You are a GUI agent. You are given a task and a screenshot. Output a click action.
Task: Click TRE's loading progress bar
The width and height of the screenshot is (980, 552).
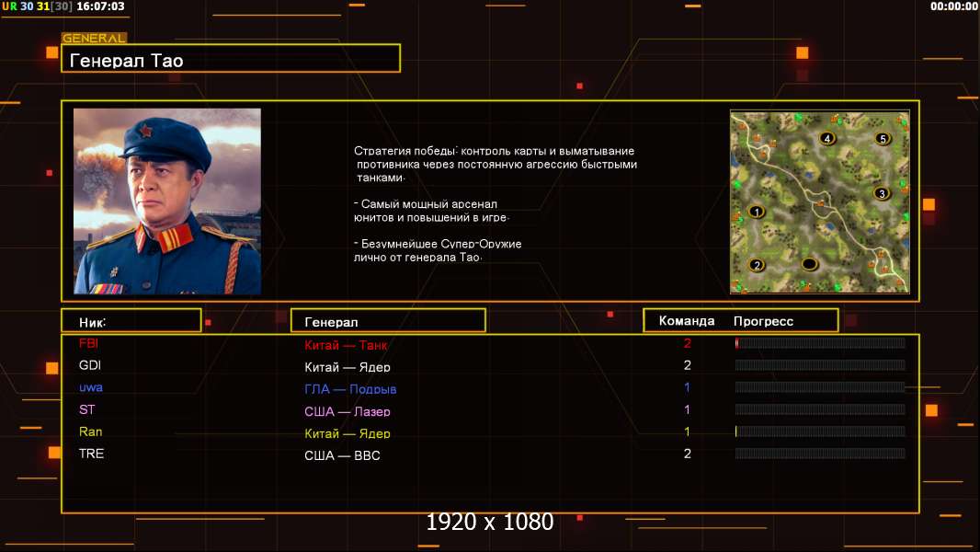(820, 454)
